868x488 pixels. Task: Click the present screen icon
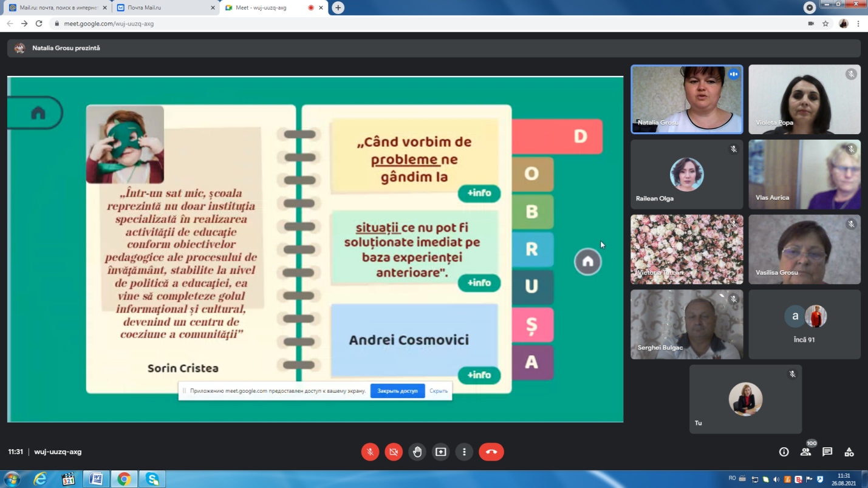click(441, 452)
